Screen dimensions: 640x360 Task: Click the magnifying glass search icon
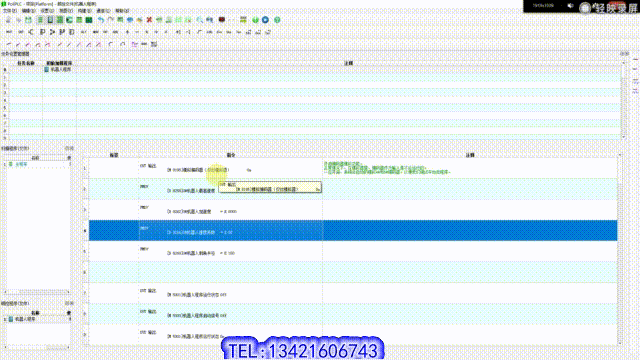[200, 20]
